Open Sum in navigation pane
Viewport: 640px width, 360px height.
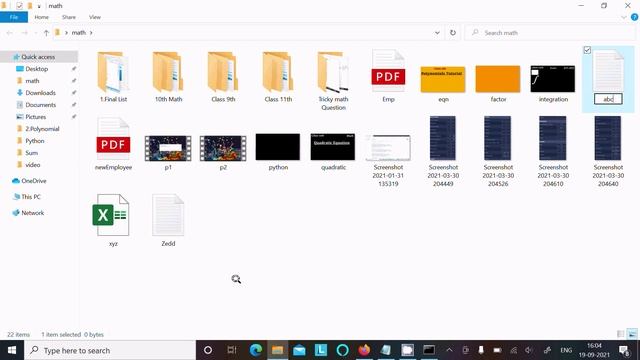tap(31, 153)
